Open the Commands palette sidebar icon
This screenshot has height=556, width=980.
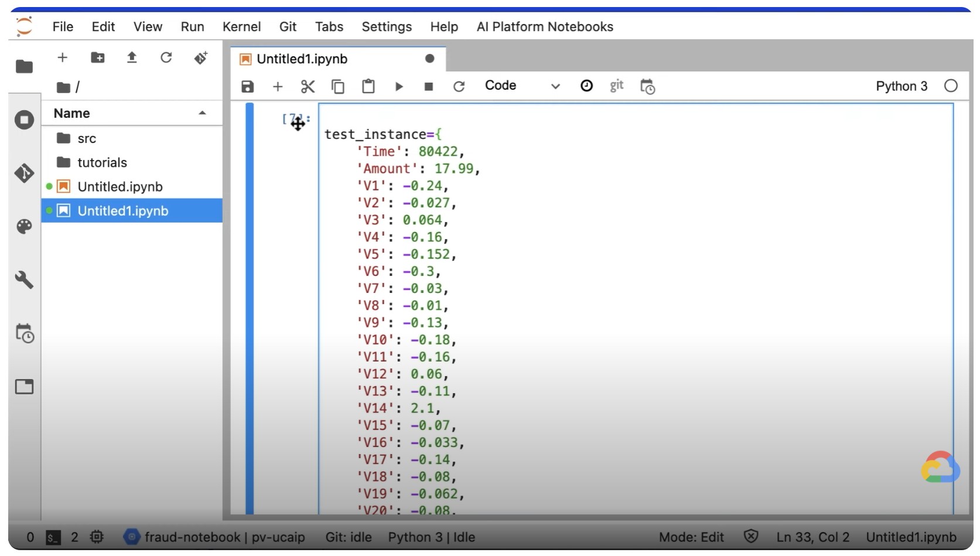pos(24,227)
